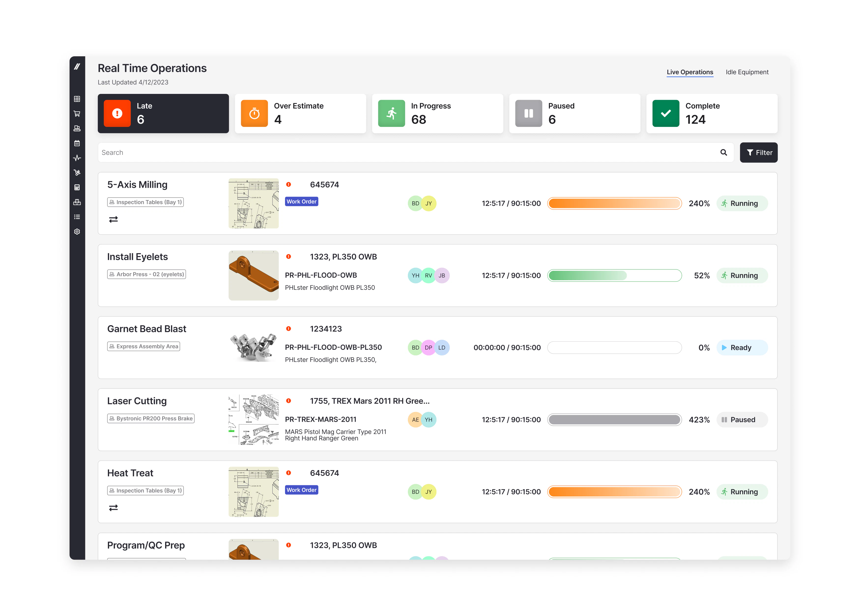This screenshot has height=616, width=860.
Task: Click the activity pulse sidebar icon
Action: click(x=77, y=158)
